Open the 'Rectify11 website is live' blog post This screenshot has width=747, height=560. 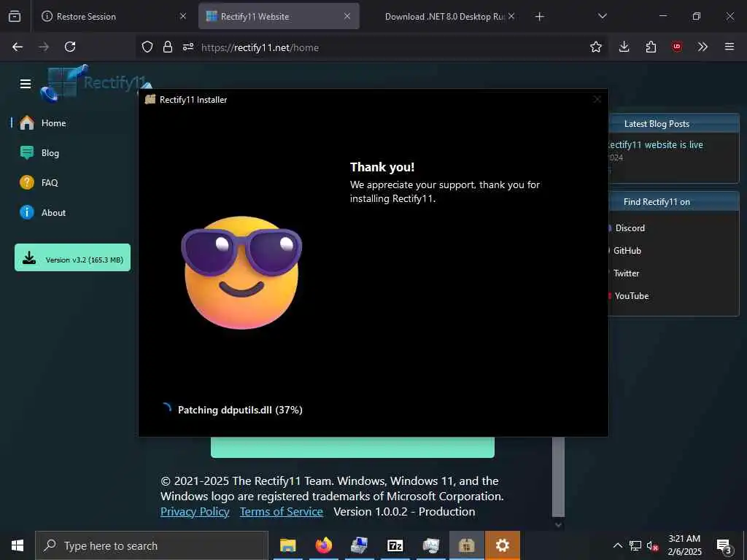pyautogui.click(x=657, y=145)
